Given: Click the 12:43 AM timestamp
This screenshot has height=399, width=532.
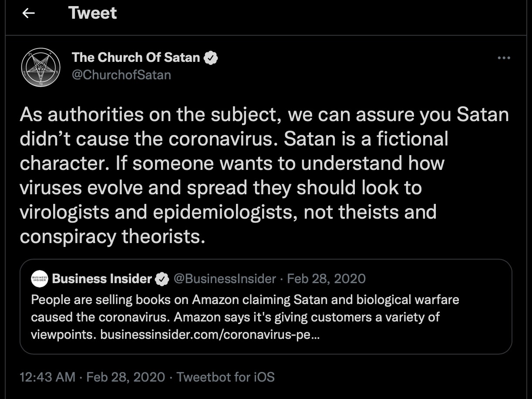Looking at the screenshot, I should [47, 377].
